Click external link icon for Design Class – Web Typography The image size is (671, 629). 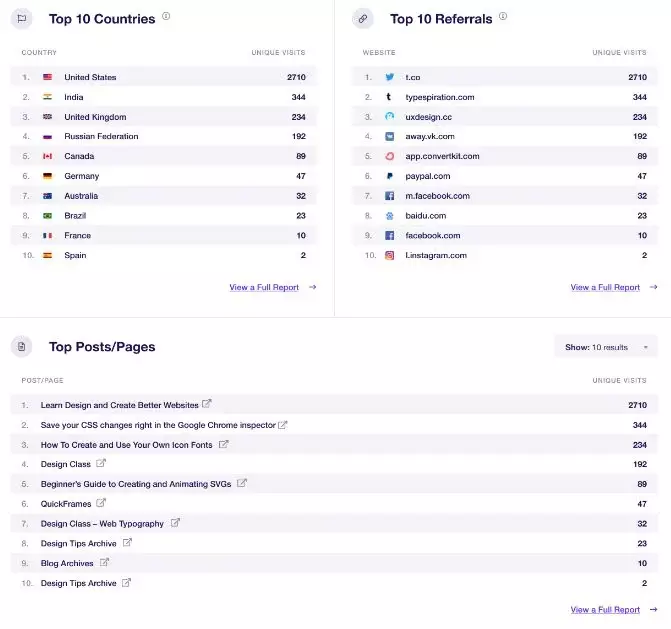click(175, 522)
